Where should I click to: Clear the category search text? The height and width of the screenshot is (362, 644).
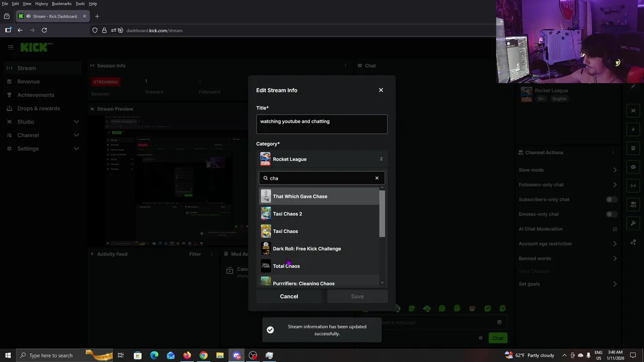(377, 178)
